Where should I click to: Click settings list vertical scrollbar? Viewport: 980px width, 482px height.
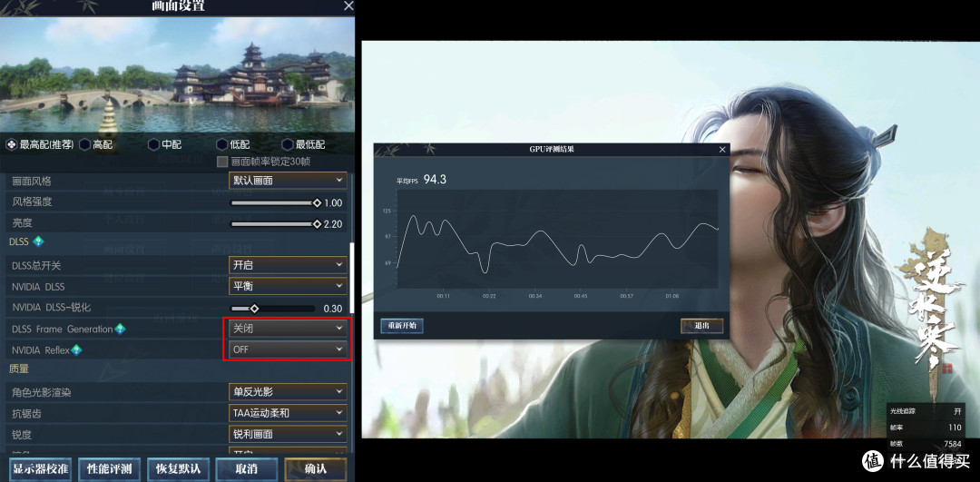coord(352,278)
